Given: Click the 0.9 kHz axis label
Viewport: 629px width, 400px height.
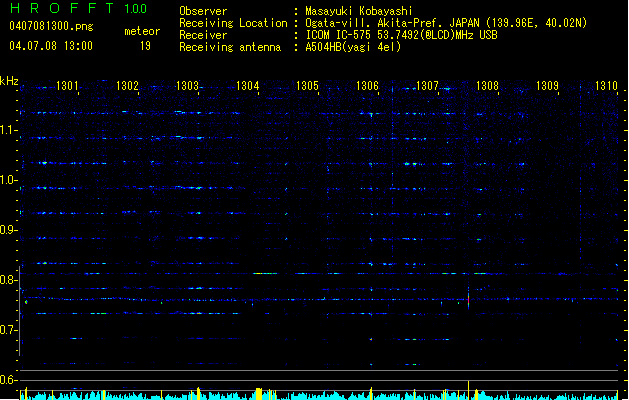Looking at the screenshot, I should pos(7,230).
